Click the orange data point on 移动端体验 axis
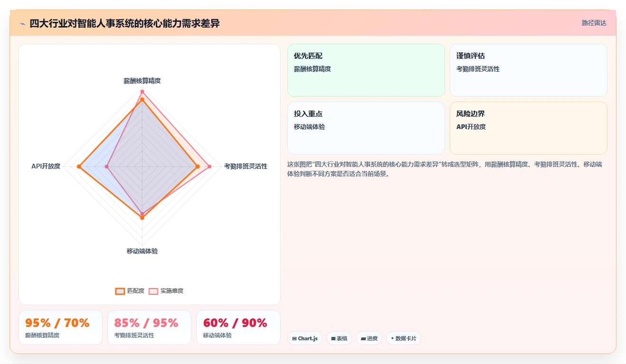The width and height of the screenshot is (626, 364). click(142, 218)
